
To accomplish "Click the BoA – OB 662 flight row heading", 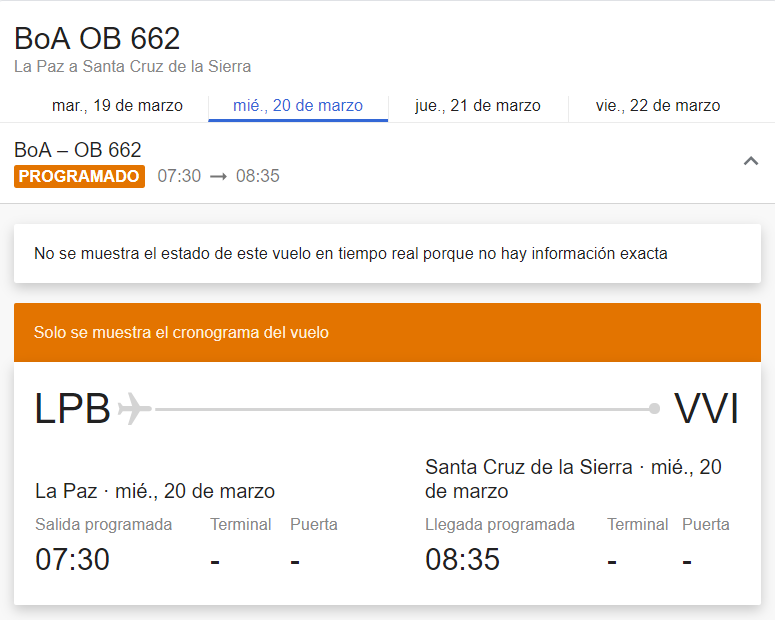I will pyautogui.click(x=78, y=150).
